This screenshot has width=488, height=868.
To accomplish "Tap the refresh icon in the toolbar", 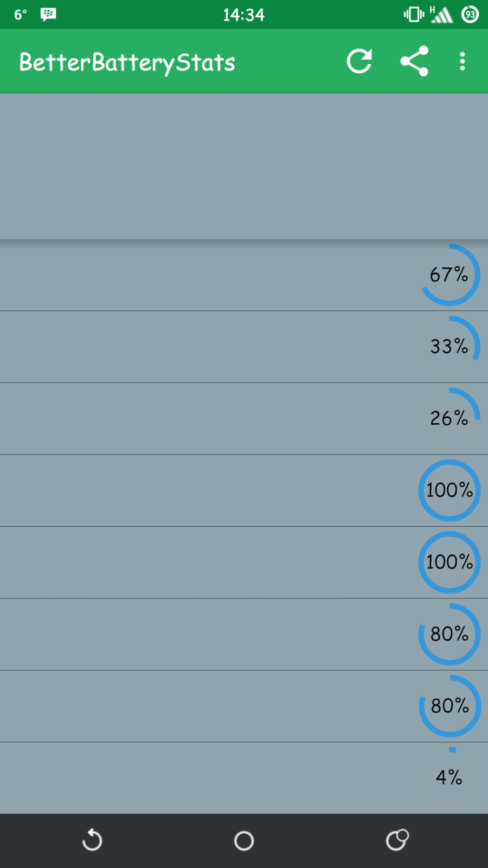I will pos(359,61).
